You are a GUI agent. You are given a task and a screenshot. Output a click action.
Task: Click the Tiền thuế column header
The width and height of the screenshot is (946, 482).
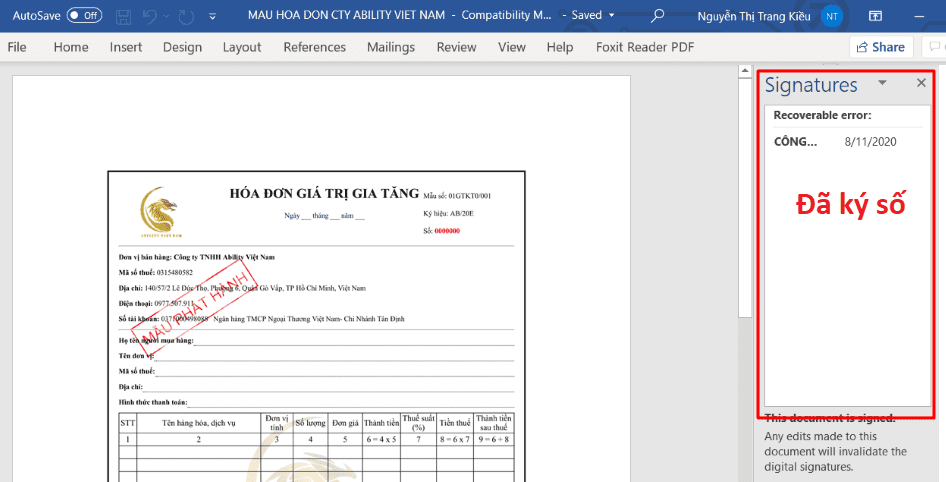455,423
